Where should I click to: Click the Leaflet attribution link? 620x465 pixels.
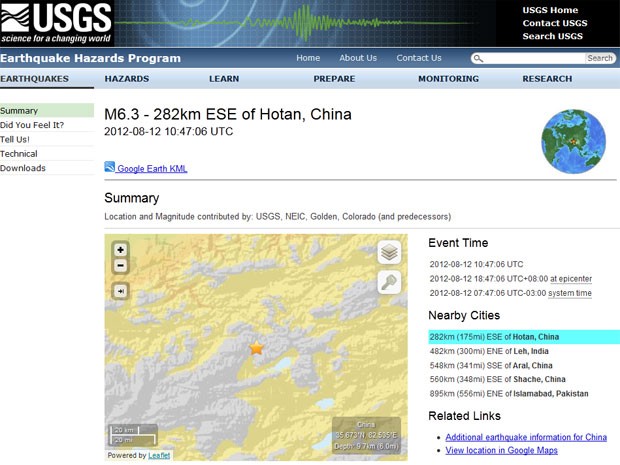point(161,456)
